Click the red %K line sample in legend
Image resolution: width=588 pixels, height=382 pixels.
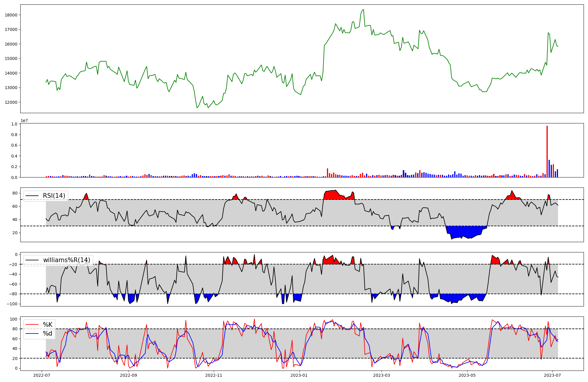coord(32,324)
